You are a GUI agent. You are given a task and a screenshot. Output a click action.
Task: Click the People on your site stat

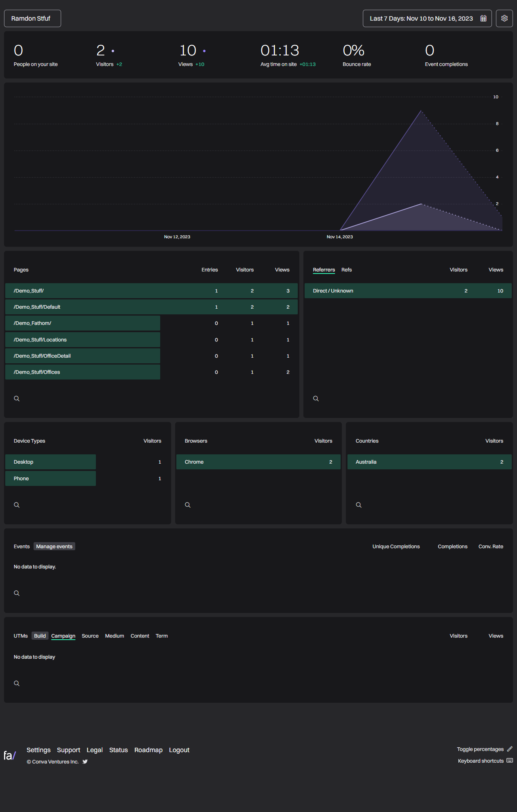(x=36, y=55)
